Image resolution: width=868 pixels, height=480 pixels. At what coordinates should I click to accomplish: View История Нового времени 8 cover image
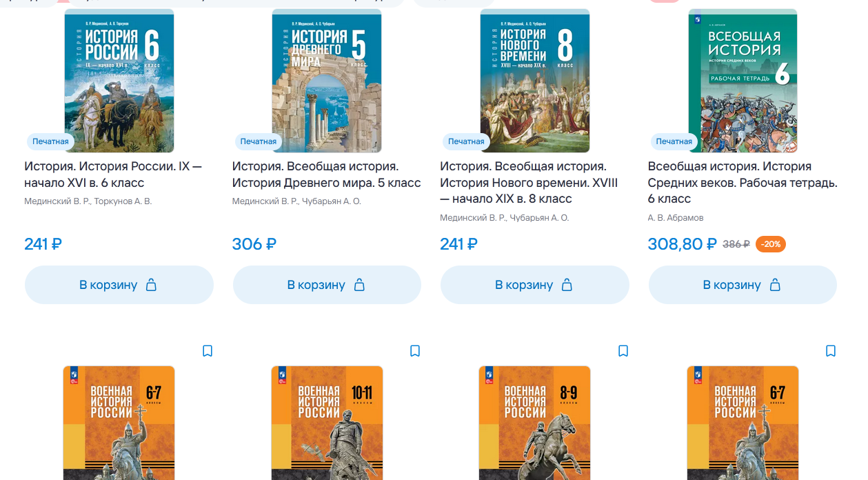click(535, 80)
